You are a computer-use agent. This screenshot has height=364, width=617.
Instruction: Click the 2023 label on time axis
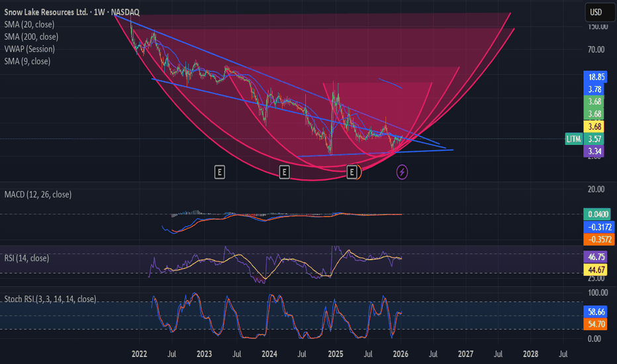click(x=204, y=354)
